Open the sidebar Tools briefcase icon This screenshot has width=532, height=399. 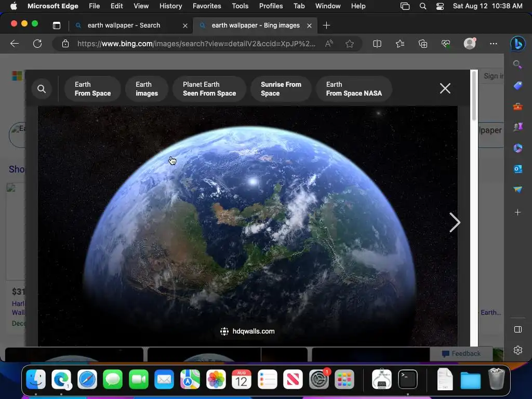[x=517, y=107]
